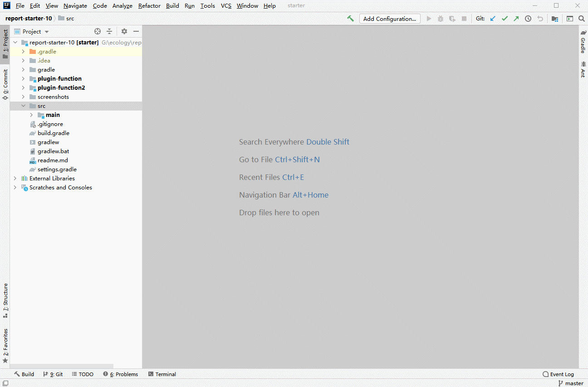Open the Gradle tool window

583,42
